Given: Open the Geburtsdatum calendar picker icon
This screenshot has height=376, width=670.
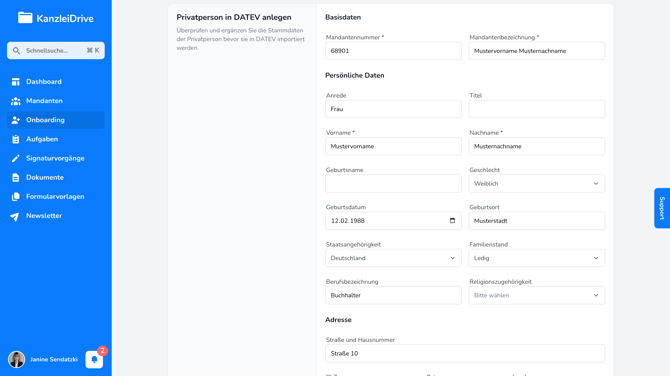Looking at the screenshot, I should point(453,220).
